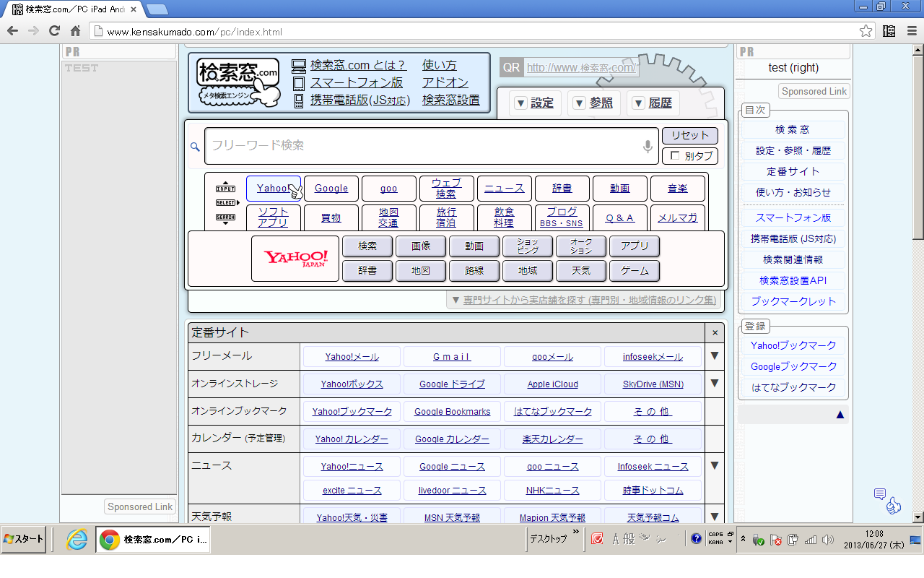
Task: Click the Chrome forward arrow
Action: (33, 31)
